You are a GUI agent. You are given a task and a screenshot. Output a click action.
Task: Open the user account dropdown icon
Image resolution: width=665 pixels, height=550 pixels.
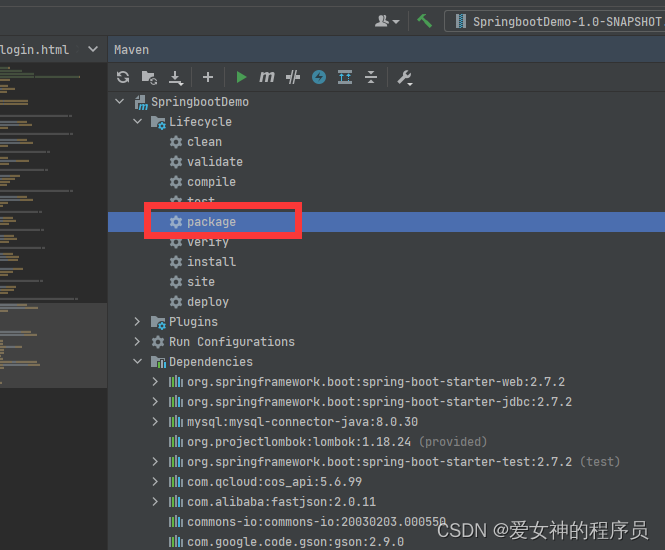387,21
